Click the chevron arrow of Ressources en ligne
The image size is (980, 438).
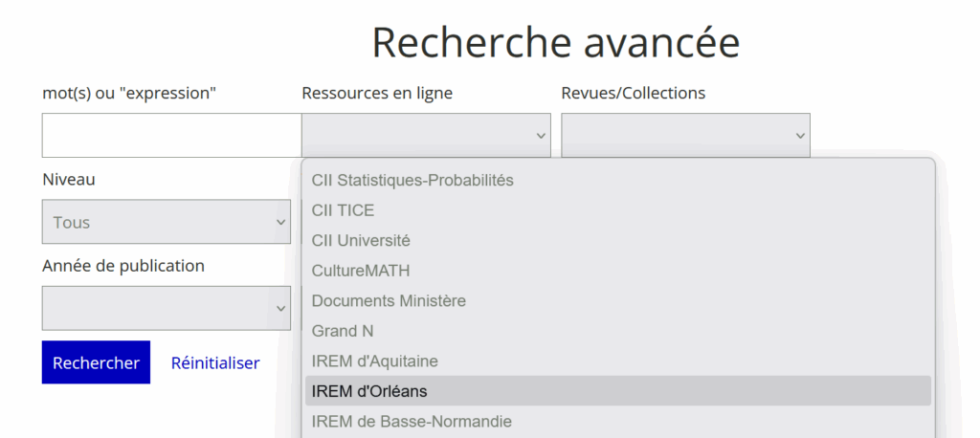coord(541,136)
